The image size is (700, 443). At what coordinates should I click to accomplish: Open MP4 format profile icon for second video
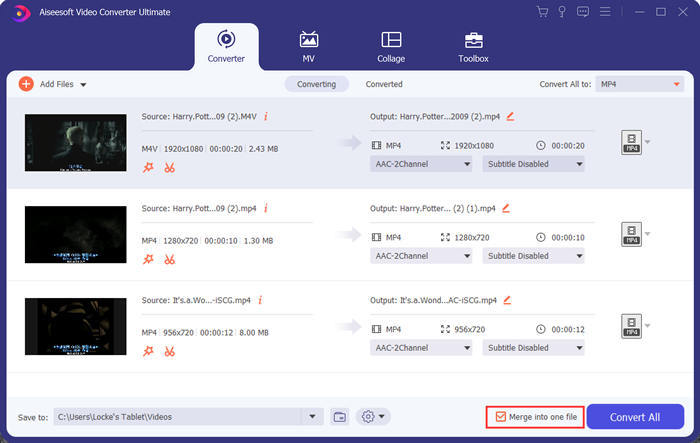tap(631, 234)
